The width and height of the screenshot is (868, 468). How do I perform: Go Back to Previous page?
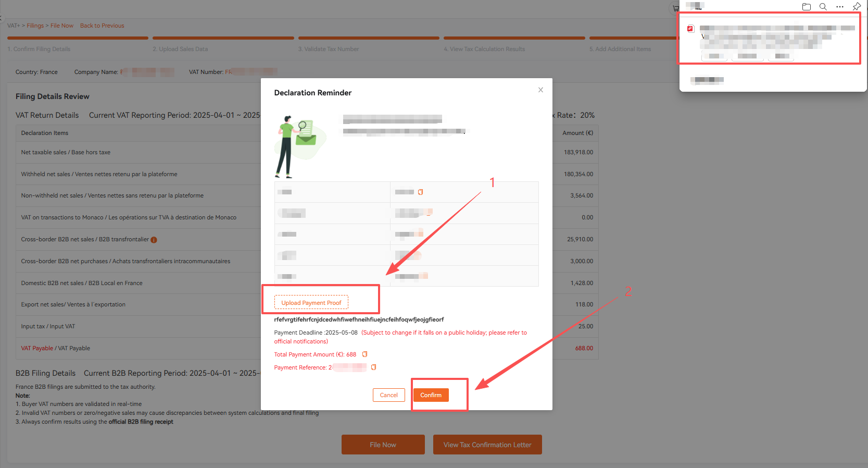(x=102, y=26)
